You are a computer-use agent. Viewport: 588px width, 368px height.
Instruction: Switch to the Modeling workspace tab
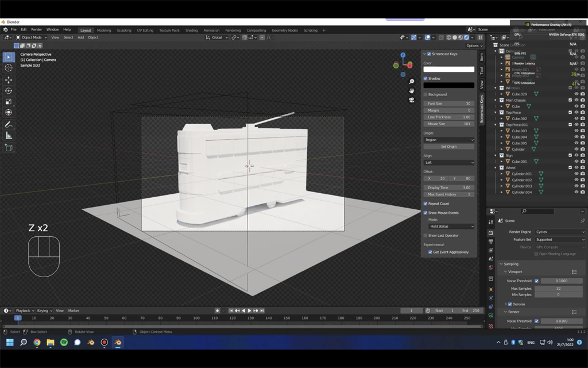pos(104,30)
